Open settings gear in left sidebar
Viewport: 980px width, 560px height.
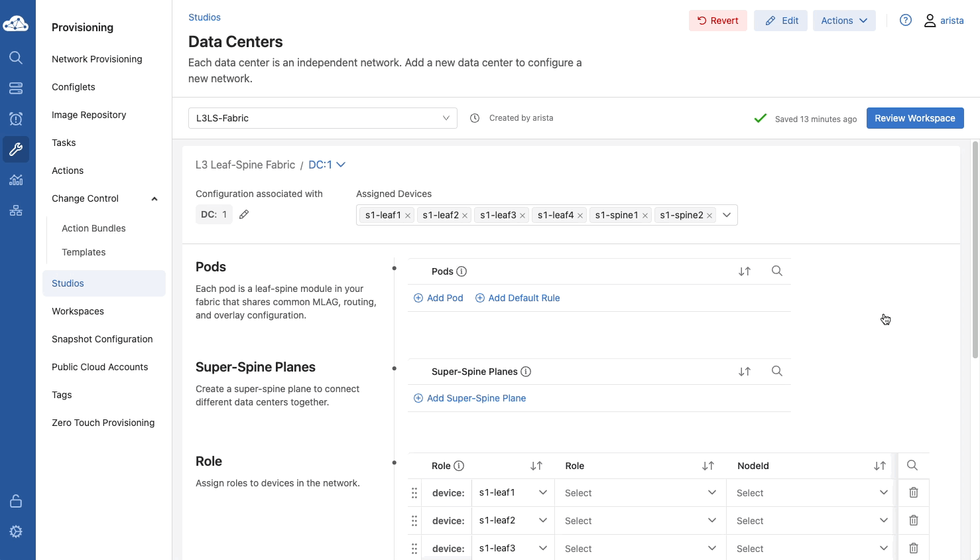point(16,531)
